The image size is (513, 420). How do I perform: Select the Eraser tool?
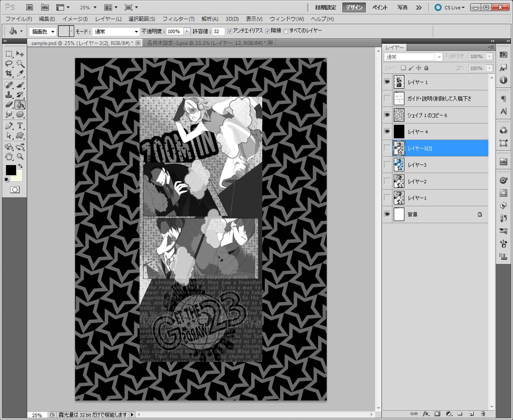click(x=9, y=104)
